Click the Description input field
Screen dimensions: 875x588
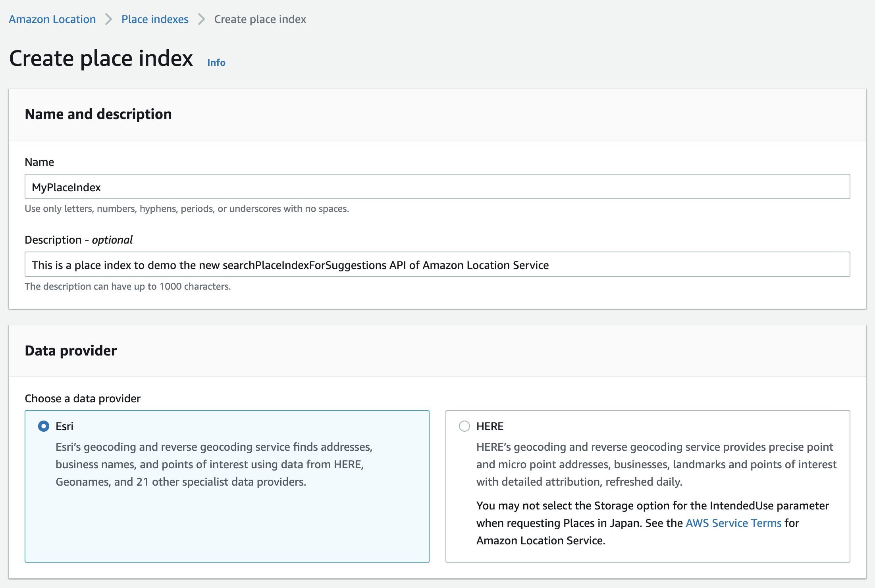point(437,264)
